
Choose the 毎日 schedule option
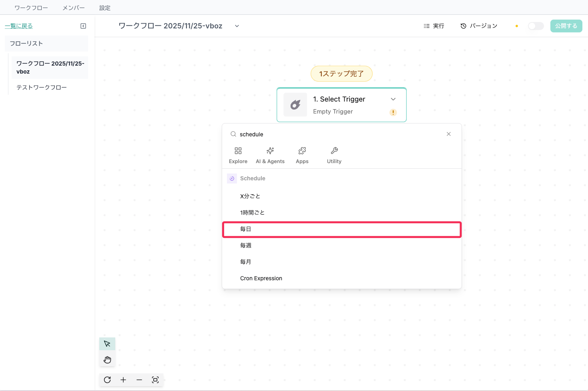(x=342, y=229)
